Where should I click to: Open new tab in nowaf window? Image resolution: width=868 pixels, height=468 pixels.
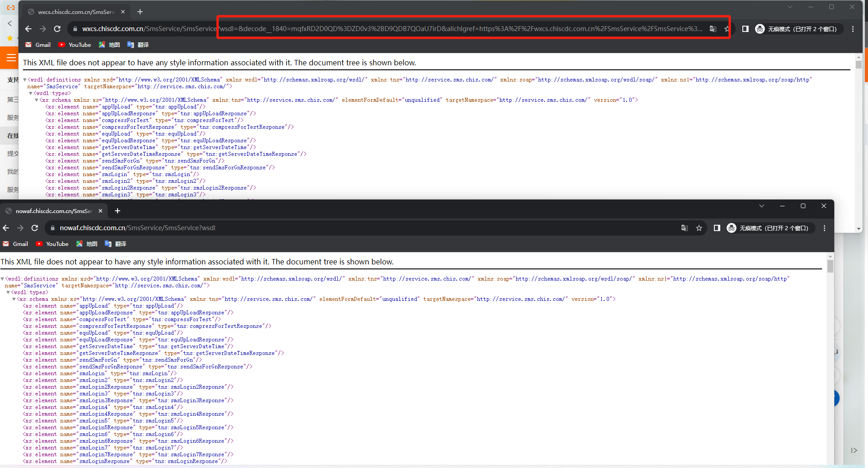point(118,211)
